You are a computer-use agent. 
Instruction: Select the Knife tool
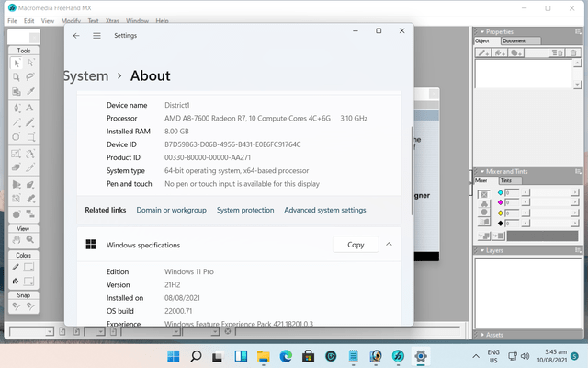click(30, 167)
